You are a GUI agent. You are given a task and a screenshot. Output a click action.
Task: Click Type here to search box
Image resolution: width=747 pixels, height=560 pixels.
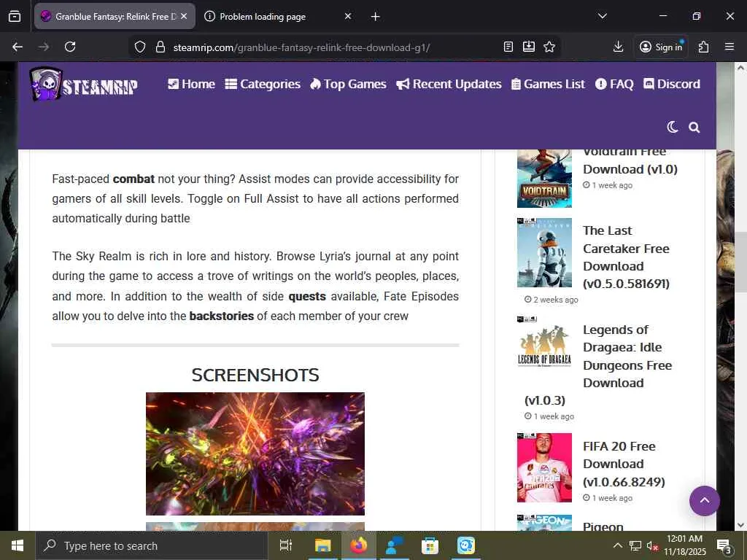click(x=152, y=545)
